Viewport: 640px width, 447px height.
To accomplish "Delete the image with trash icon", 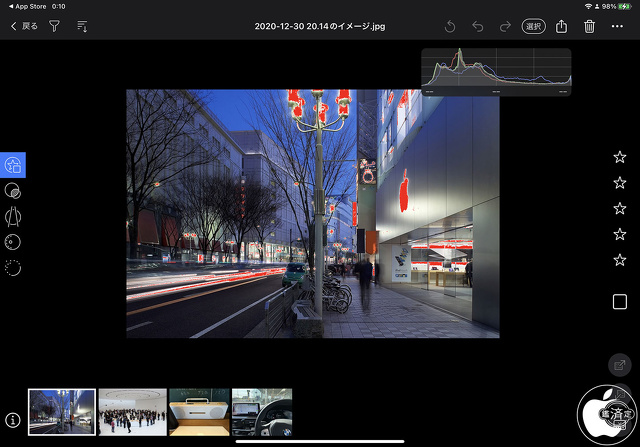I will 589,27.
